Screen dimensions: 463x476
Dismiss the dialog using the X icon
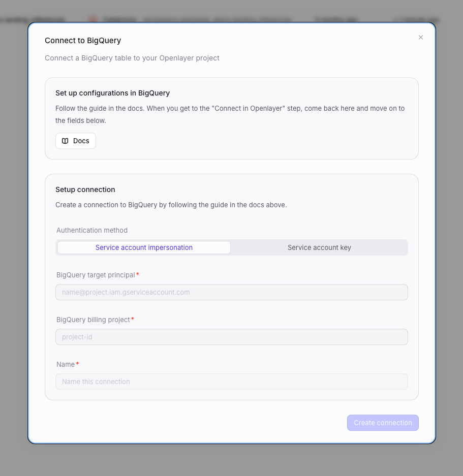coord(421,37)
